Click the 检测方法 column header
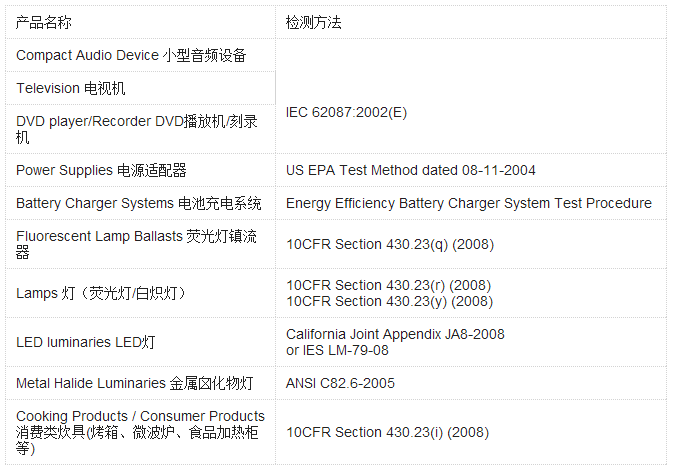 pyautogui.click(x=313, y=22)
